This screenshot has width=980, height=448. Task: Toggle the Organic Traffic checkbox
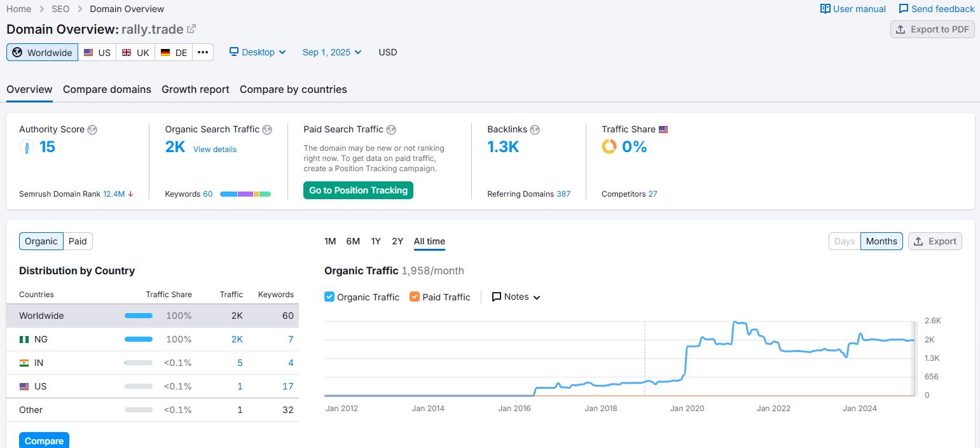coord(329,297)
